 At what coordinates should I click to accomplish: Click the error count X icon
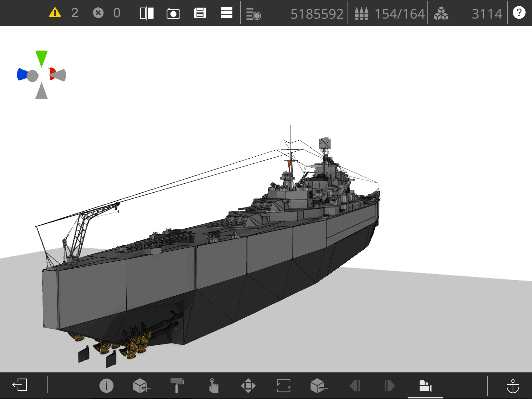click(x=98, y=13)
